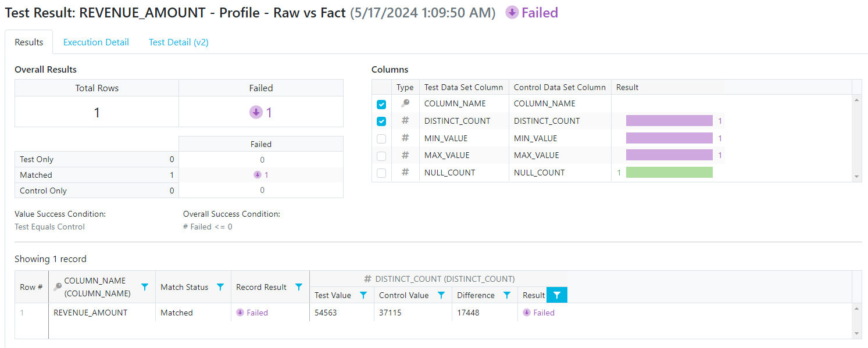Image resolution: width=868 pixels, height=348 pixels.
Task: Click the Failed status icon in the title
Action: pyautogui.click(x=512, y=13)
